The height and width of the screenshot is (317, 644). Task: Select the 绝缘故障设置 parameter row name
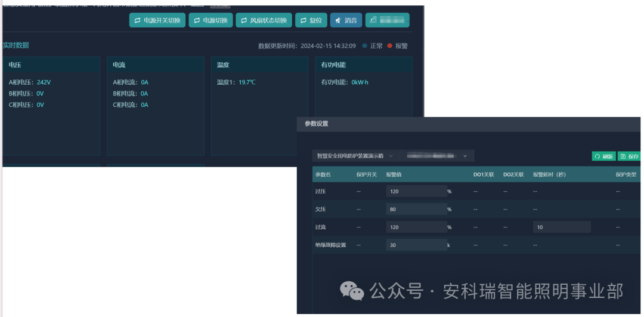tap(330, 245)
